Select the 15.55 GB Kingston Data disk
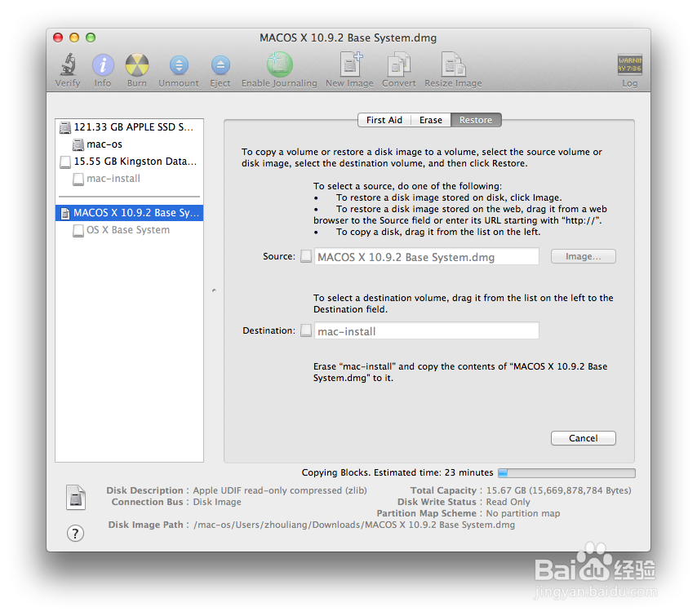The width and height of the screenshot is (697, 616). (x=129, y=162)
